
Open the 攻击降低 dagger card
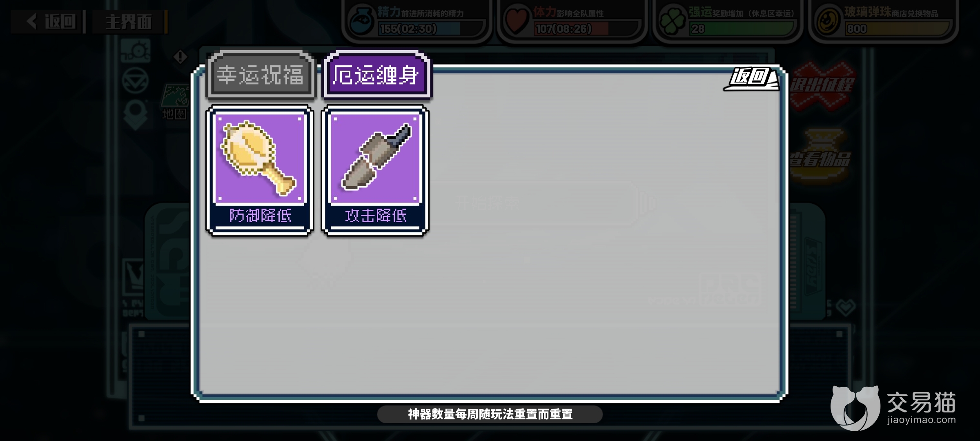[375, 170]
